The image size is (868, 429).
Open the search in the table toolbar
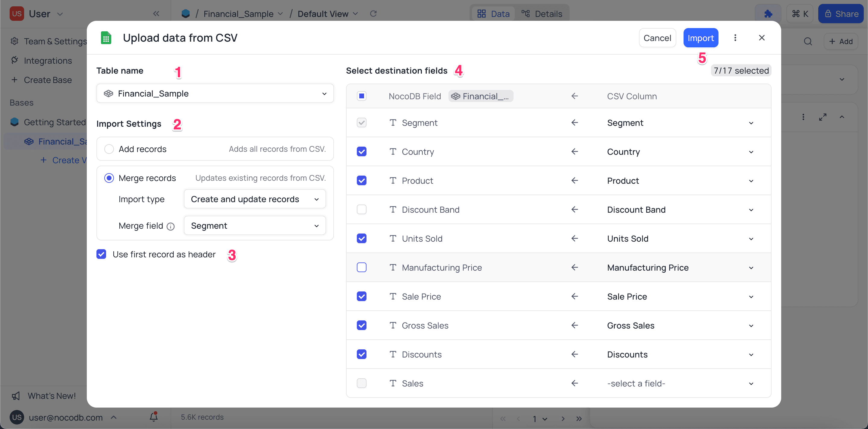(808, 41)
